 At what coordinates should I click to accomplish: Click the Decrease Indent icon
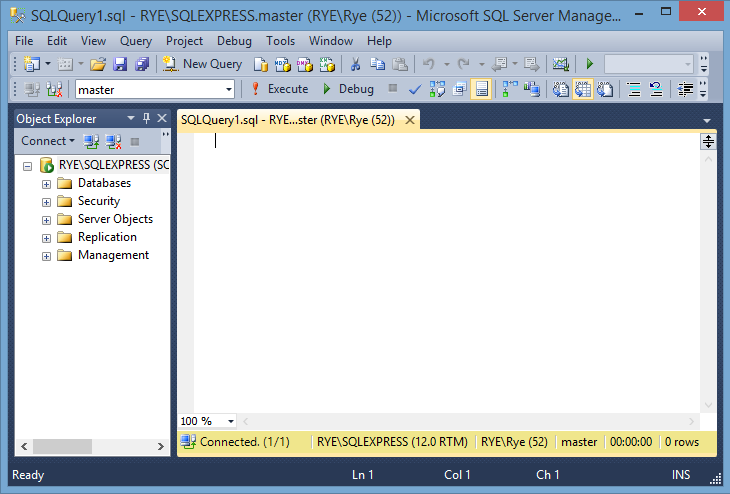point(685,89)
